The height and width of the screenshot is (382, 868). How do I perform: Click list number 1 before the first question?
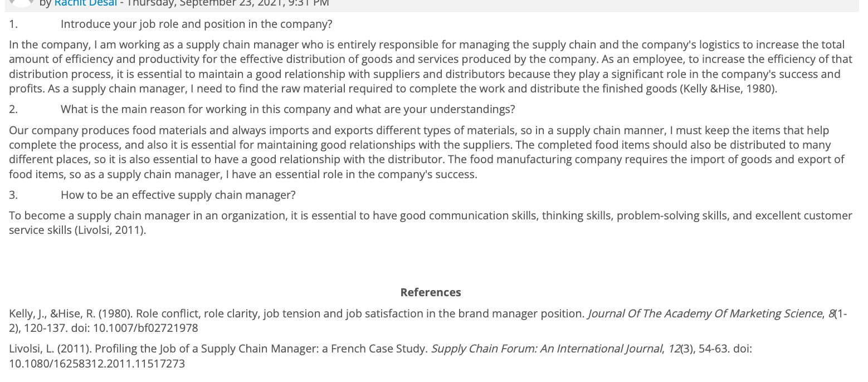coord(13,25)
